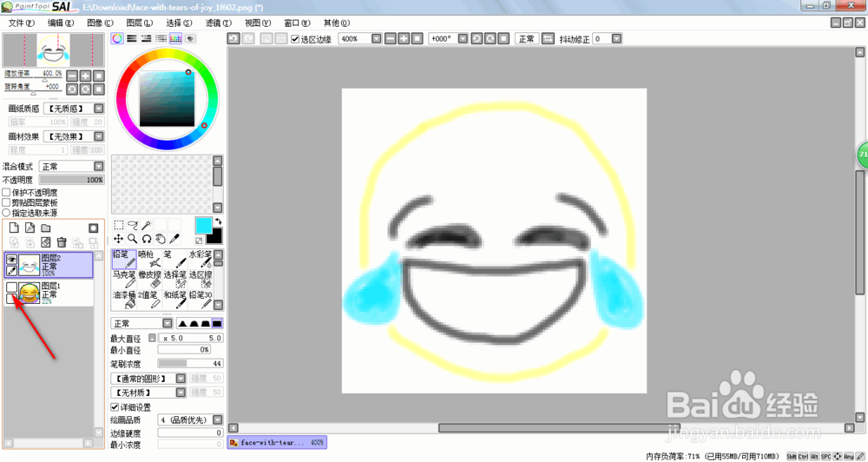Select the 和纸笔 brush tool
The width and height of the screenshot is (868, 462).
175,300
